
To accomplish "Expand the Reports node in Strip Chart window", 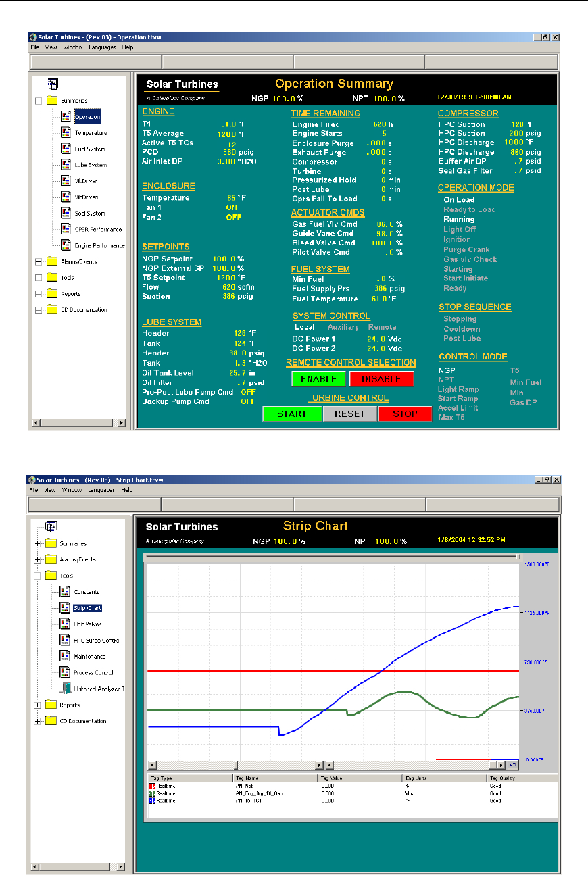I will click(x=38, y=705).
